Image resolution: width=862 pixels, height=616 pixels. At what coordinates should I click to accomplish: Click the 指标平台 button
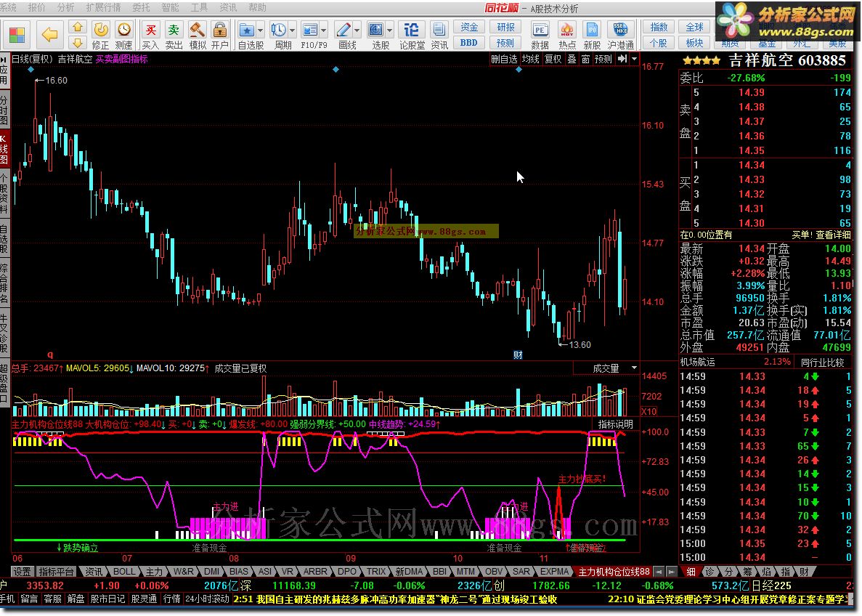click(x=56, y=572)
